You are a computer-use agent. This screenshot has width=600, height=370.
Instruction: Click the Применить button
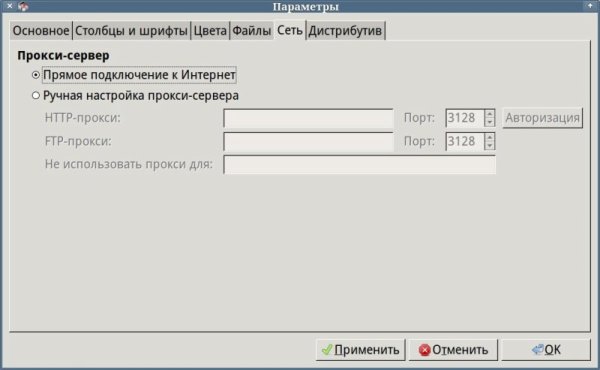(x=360, y=350)
